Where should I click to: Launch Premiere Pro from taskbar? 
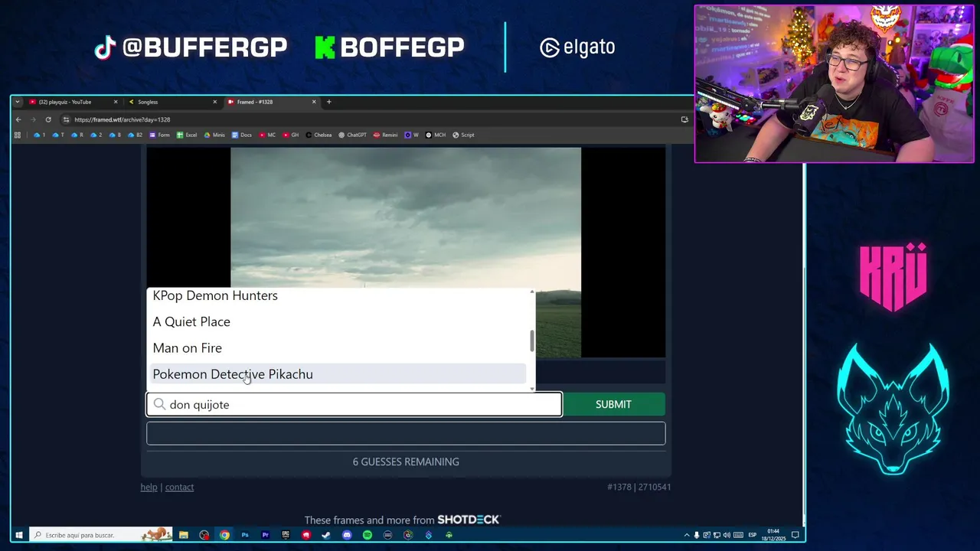pyautogui.click(x=266, y=535)
